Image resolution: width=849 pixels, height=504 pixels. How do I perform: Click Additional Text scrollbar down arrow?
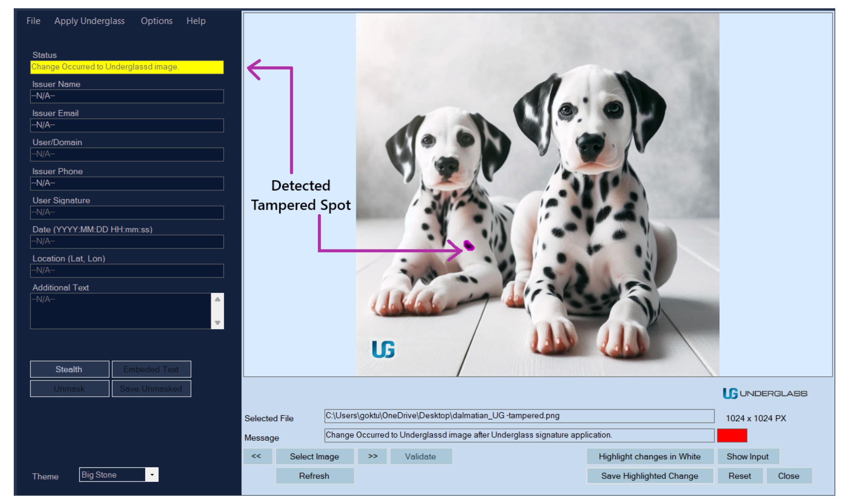217,323
